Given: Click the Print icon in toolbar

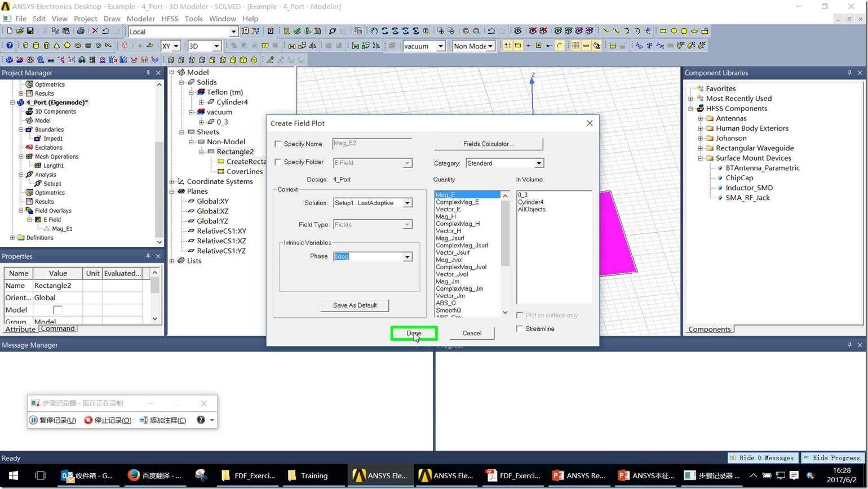Looking at the screenshot, I should (x=80, y=31).
